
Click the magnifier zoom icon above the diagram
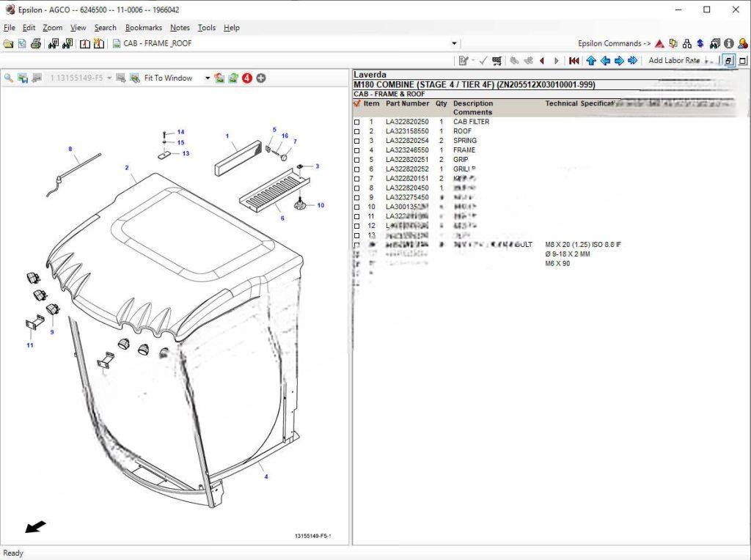9,78
